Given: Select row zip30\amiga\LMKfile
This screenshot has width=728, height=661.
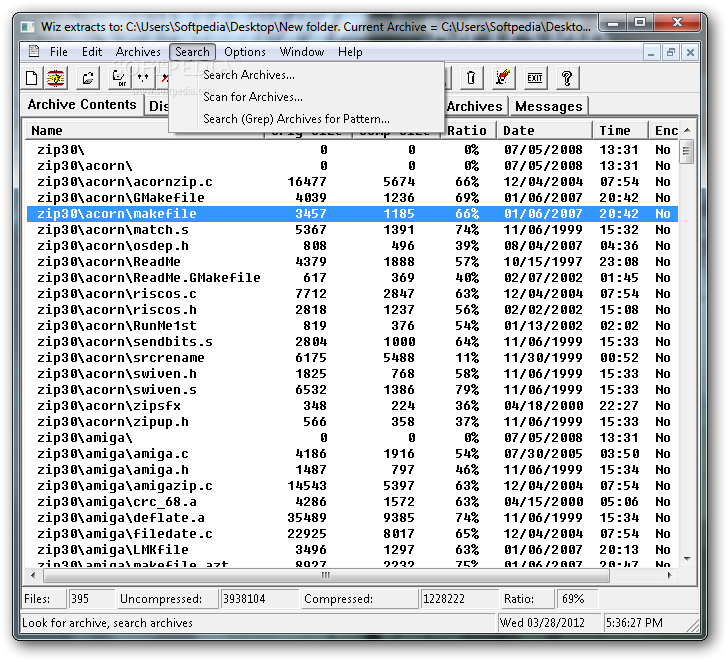Looking at the screenshot, I should (x=352, y=550).
